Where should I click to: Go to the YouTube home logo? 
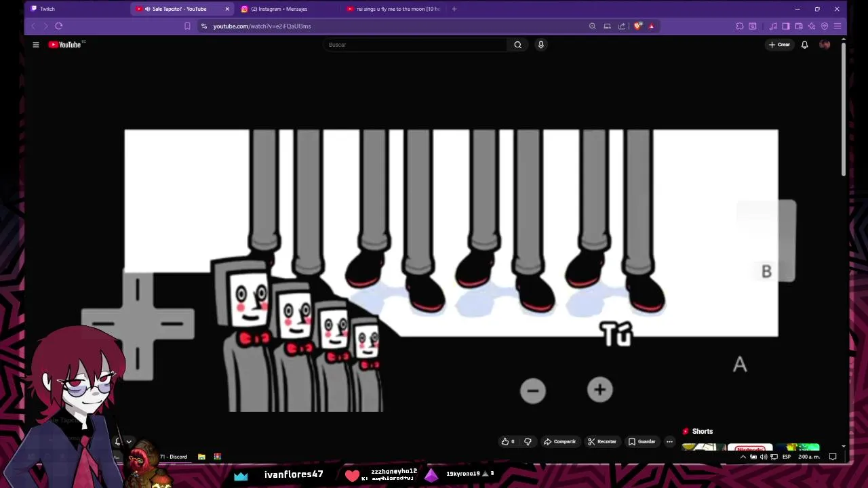click(x=65, y=45)
